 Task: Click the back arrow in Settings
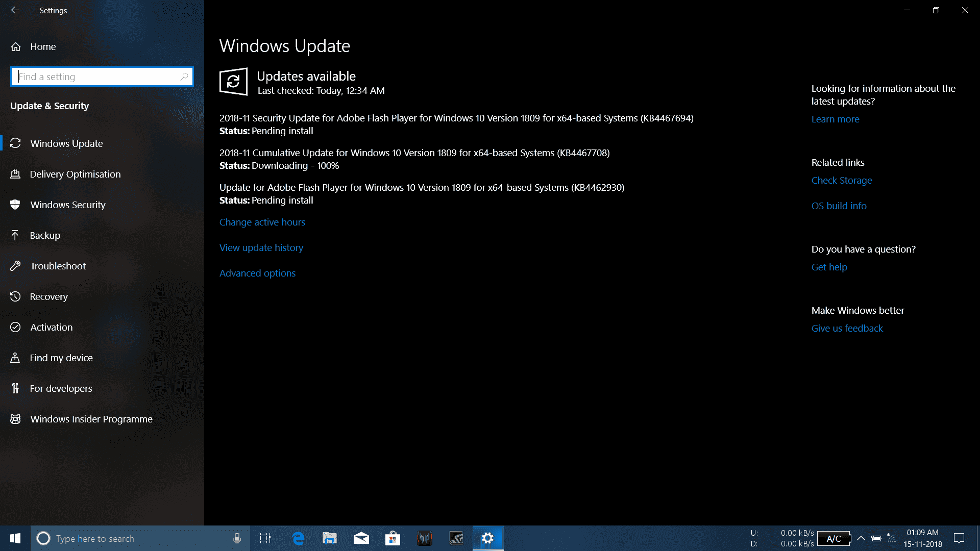(15, 10)
